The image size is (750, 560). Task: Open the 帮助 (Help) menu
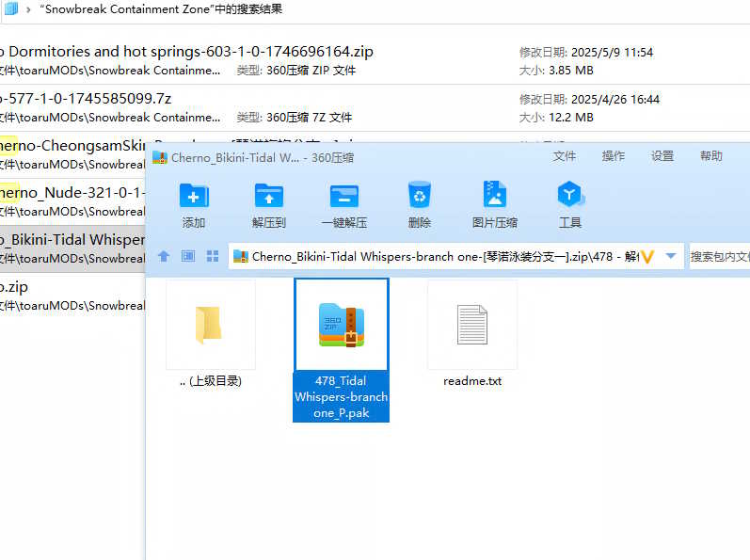(x=711, y=156)
